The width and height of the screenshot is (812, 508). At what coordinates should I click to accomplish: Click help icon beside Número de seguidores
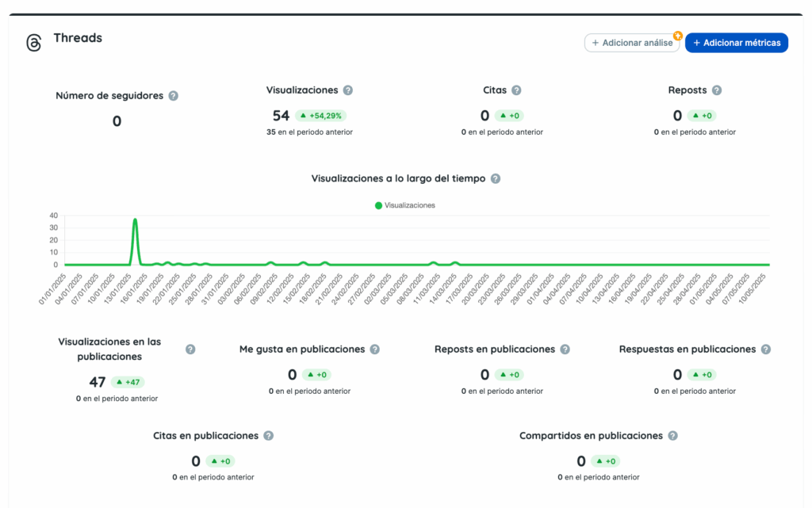point(174,96)
